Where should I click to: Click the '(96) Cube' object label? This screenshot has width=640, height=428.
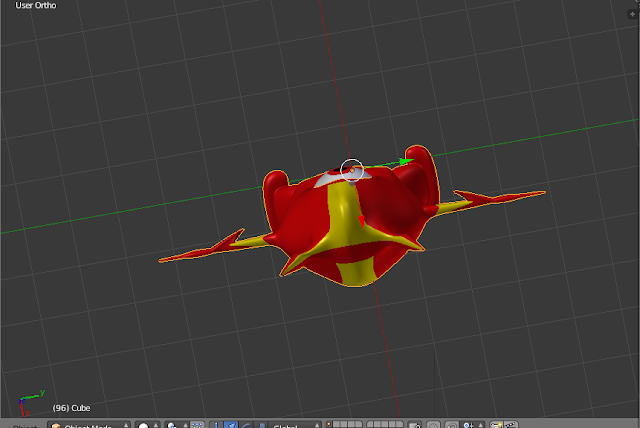pos(71,408)
